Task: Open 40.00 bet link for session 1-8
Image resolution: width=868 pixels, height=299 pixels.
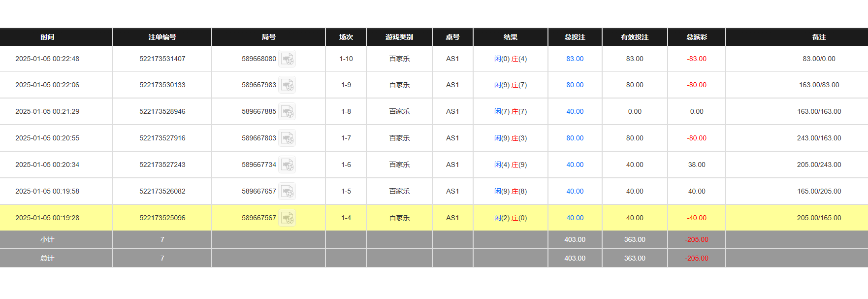Action: 575,112
